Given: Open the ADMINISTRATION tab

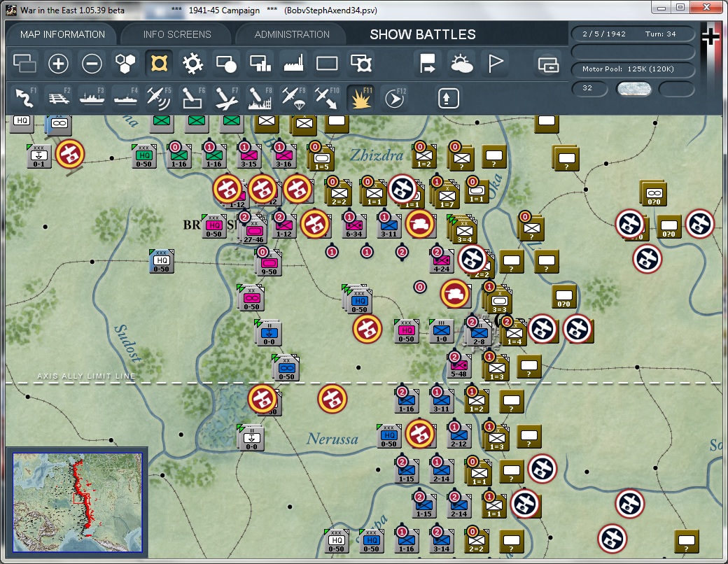Looking at the screenshot, I should (x=292, y=34).
